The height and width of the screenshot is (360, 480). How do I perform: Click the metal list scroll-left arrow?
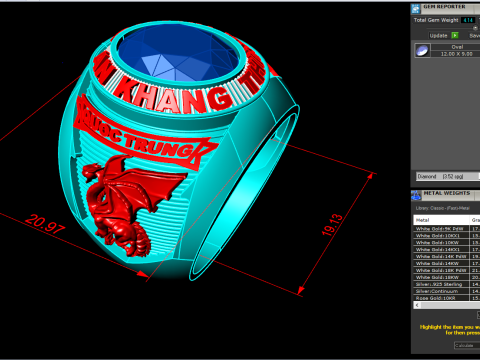tap(417, 305)
